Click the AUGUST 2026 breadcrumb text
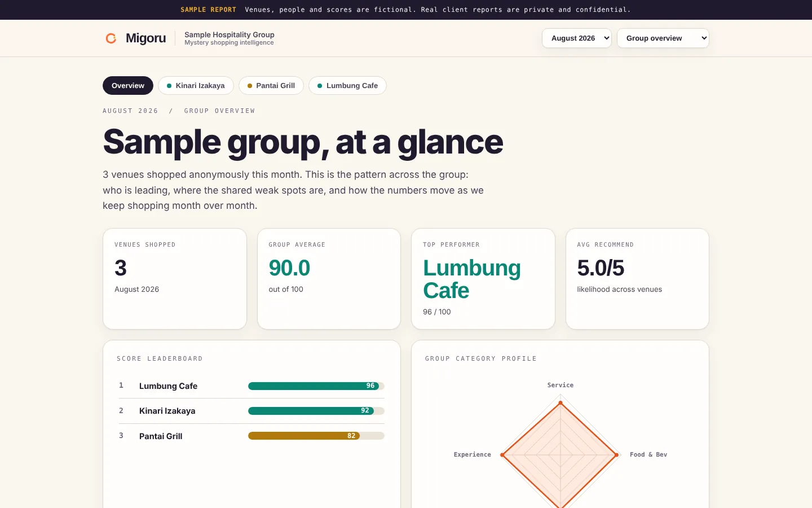The image size is (812, 508). tap(130, 111)
